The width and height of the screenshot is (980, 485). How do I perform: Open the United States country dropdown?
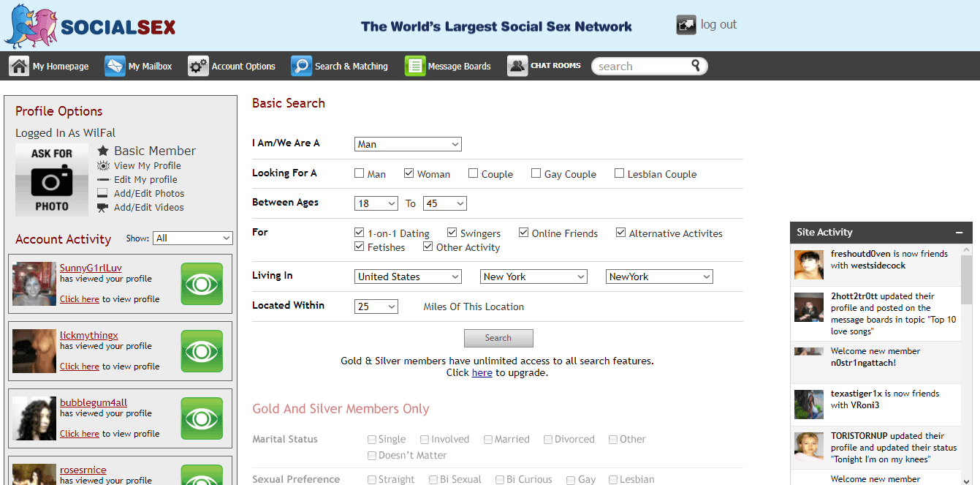tap(408, 277)
